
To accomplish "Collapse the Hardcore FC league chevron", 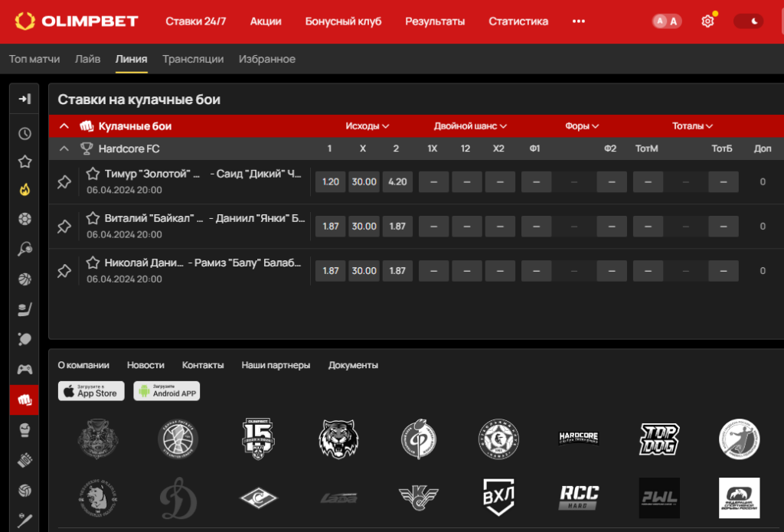I will [64, 149].
